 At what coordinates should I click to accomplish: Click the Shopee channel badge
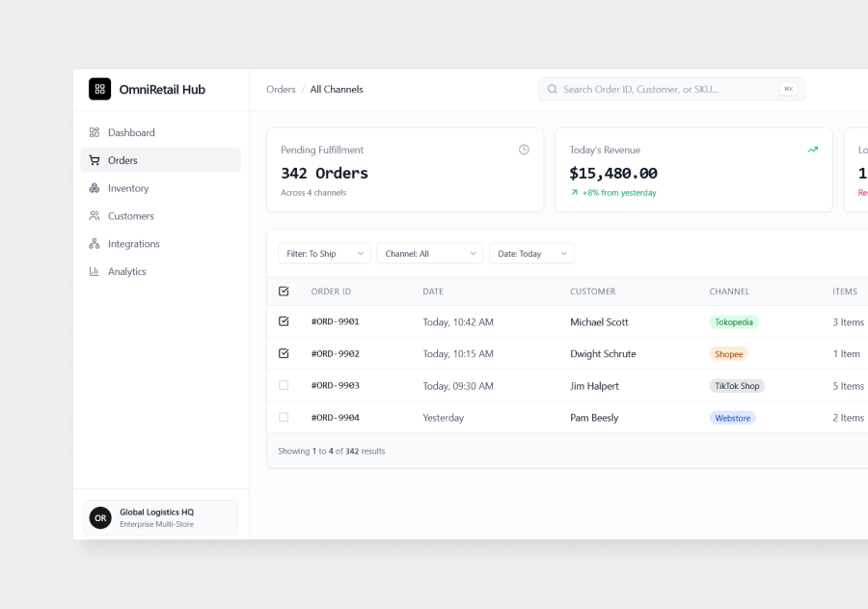click(x=728, y=354)
